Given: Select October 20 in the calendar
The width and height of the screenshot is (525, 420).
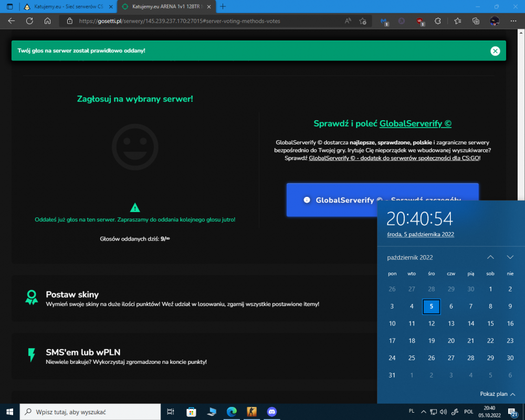Looking at the screenshot, I should tap(451, 341).
